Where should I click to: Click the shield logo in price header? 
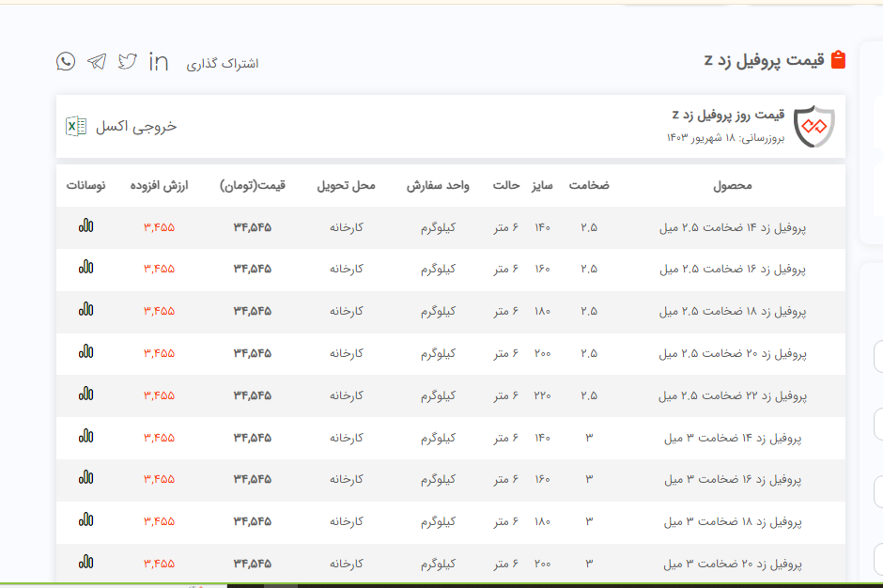tap(813, 127)
